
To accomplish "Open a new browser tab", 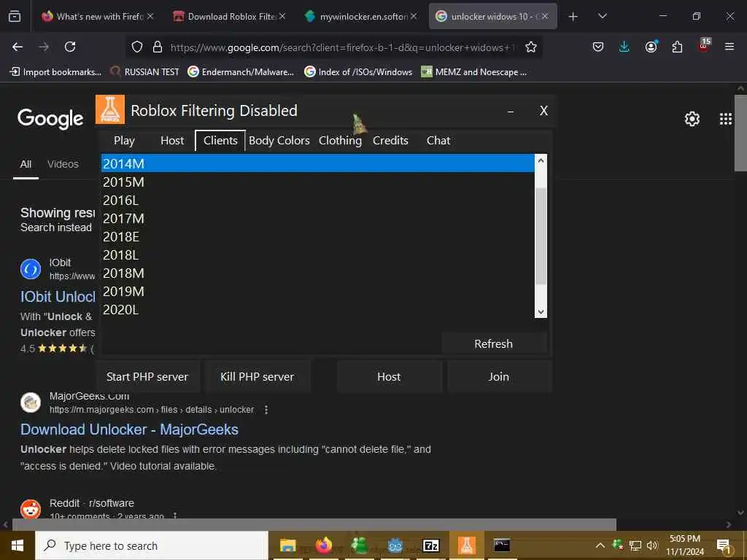I will pyautogui.click(x=573, y=17).
